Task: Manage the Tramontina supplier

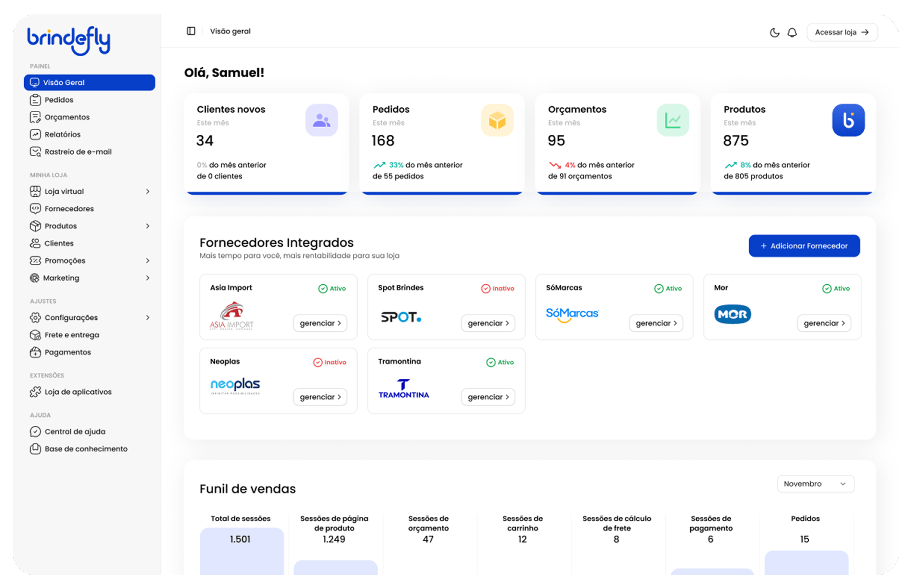Action: pyautogui.click(x=488, y=397)
